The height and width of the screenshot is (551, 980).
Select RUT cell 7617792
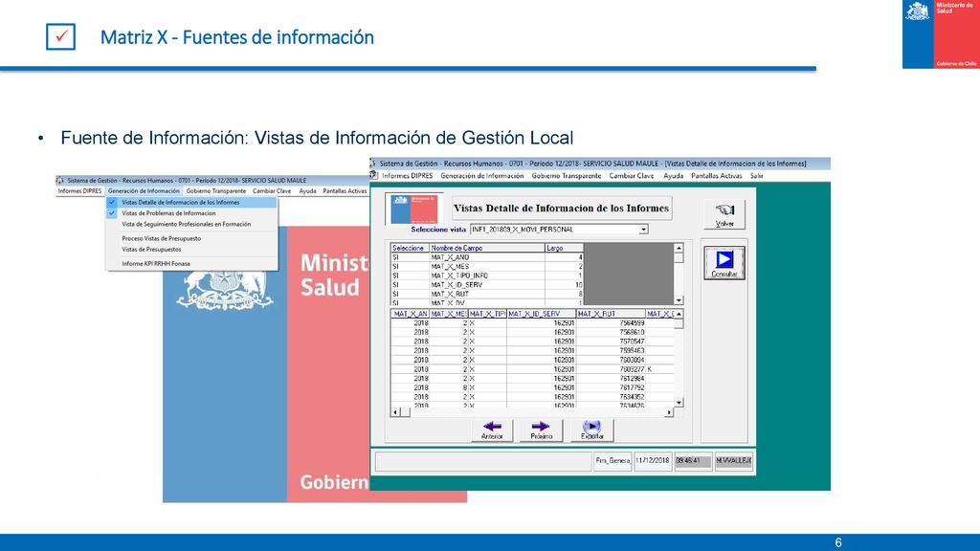point(611,388)
